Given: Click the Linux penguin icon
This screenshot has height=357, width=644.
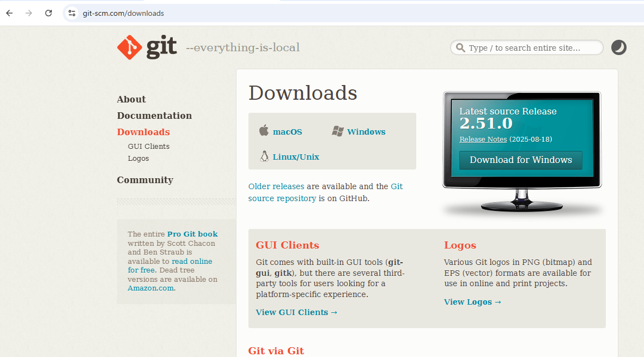Looking at the screenshot, I should [264, 156].
